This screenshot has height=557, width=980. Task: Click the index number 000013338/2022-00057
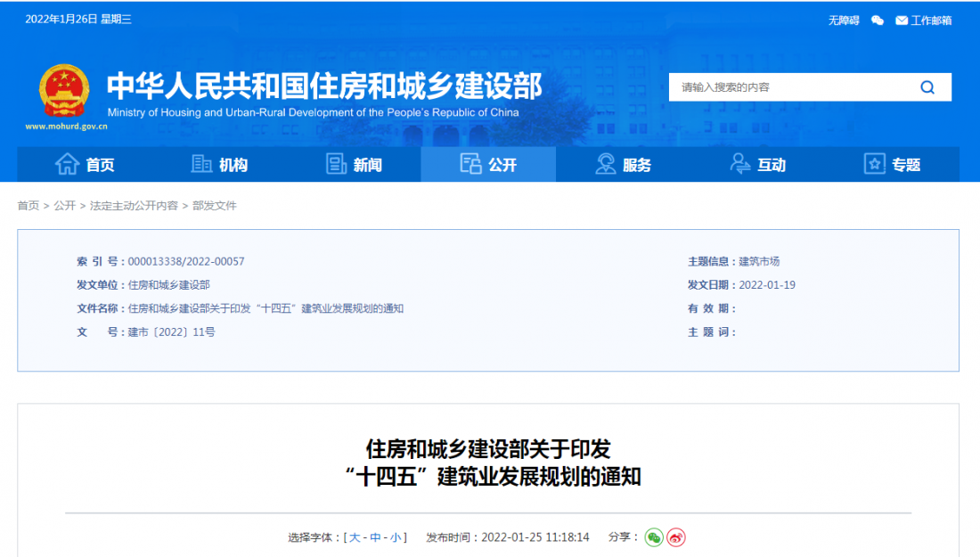tap(186, 261)
